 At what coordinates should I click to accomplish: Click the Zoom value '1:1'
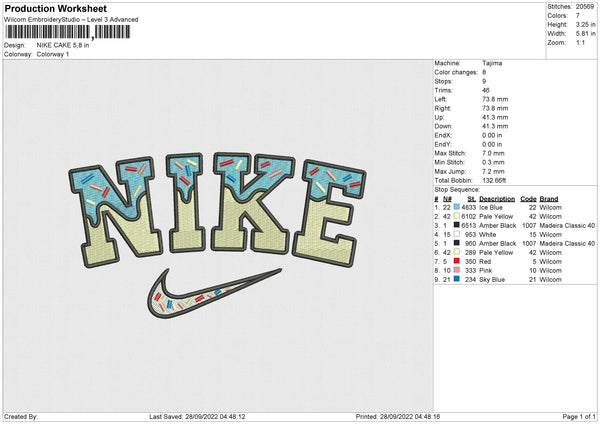[x=580, y=43]
